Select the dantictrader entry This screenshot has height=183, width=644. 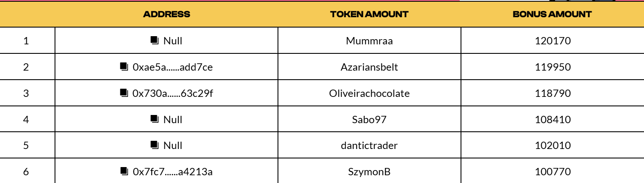click(369, 146)
